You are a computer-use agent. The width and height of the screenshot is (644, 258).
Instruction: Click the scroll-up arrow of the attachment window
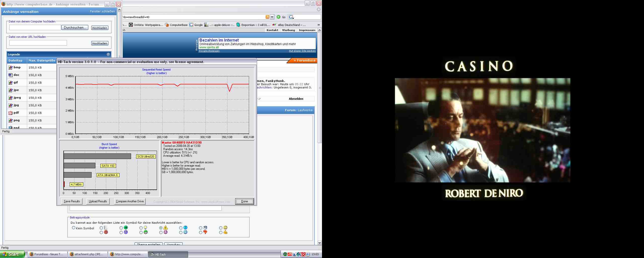[x=119, y=10]
